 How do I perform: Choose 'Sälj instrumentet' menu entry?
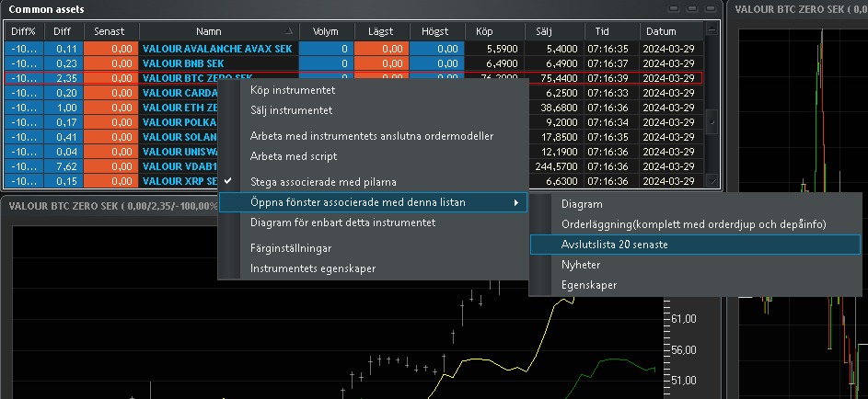291,110
